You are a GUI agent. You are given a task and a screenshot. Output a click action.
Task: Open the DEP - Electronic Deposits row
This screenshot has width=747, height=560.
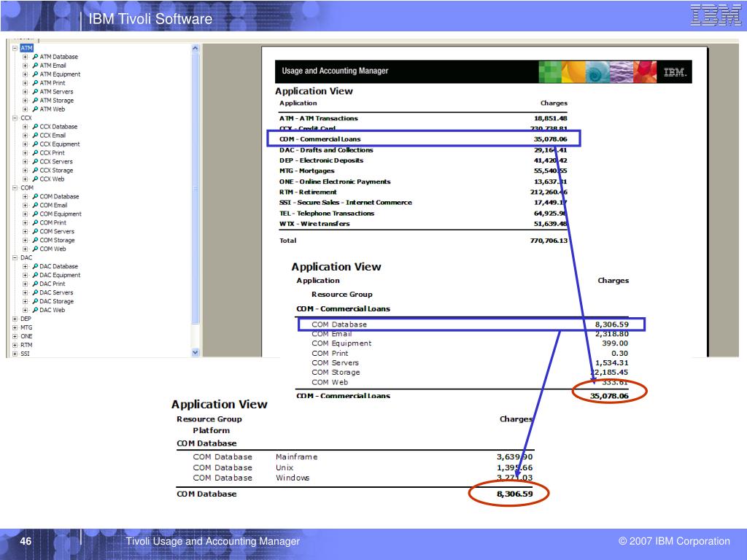[423, 160]
